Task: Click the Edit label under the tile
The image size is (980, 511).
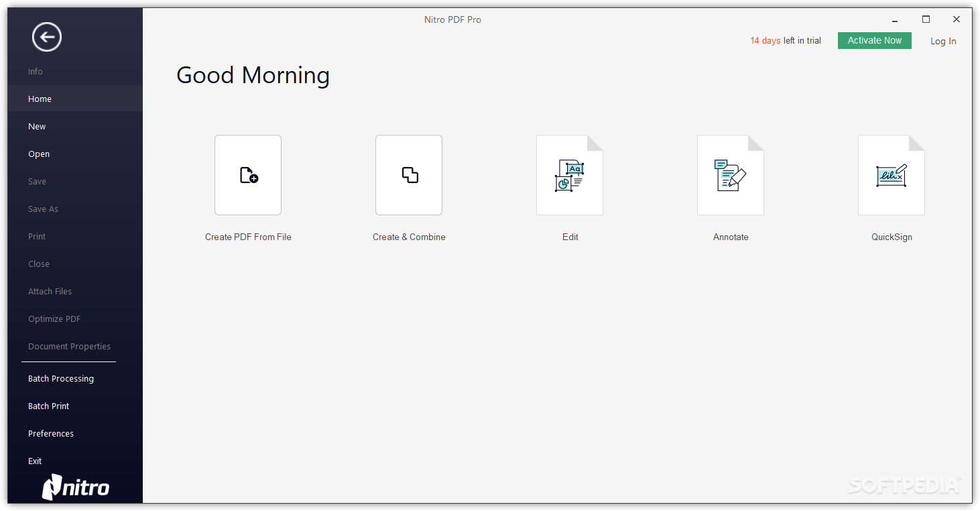Action: pos(570,237)
